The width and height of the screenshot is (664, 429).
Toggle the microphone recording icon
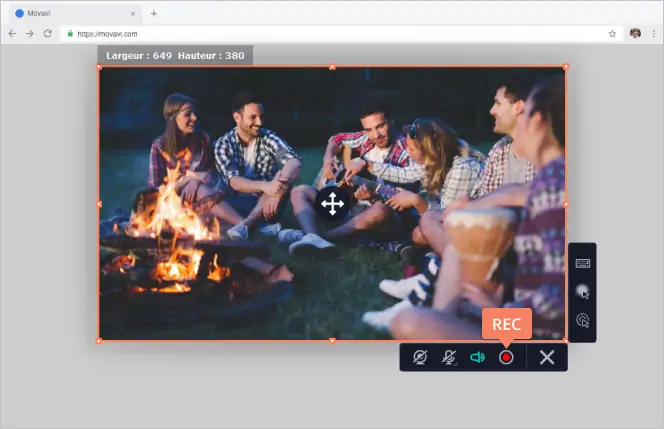coord(448,357)
